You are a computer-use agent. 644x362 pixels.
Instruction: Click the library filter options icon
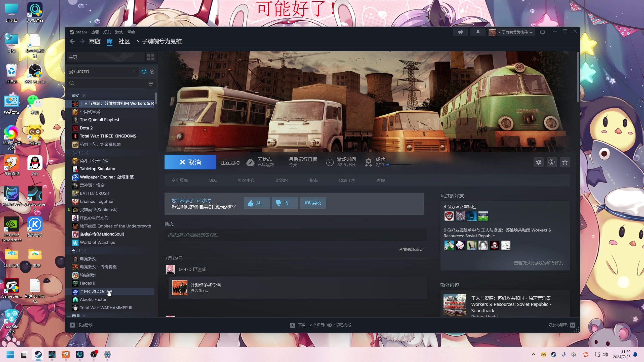[x=151, y=83]
